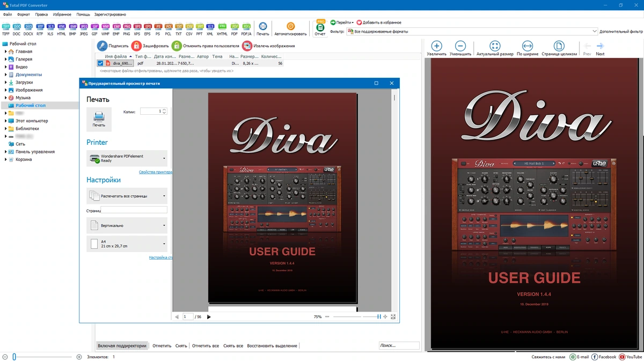Select EMF conversion icon

pos(116,29)
